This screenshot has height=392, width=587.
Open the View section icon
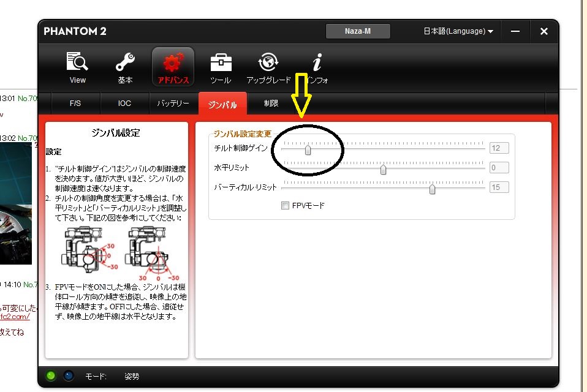(x=77, y=62)
